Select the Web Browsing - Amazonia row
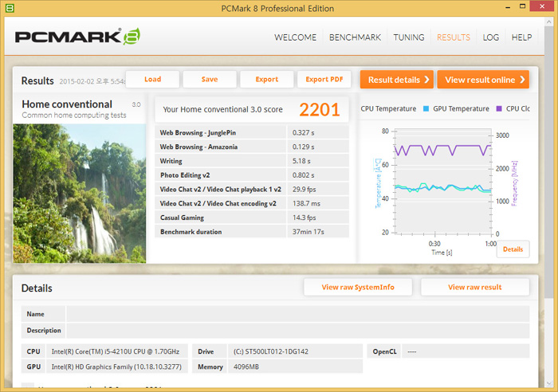 (252, 147)
